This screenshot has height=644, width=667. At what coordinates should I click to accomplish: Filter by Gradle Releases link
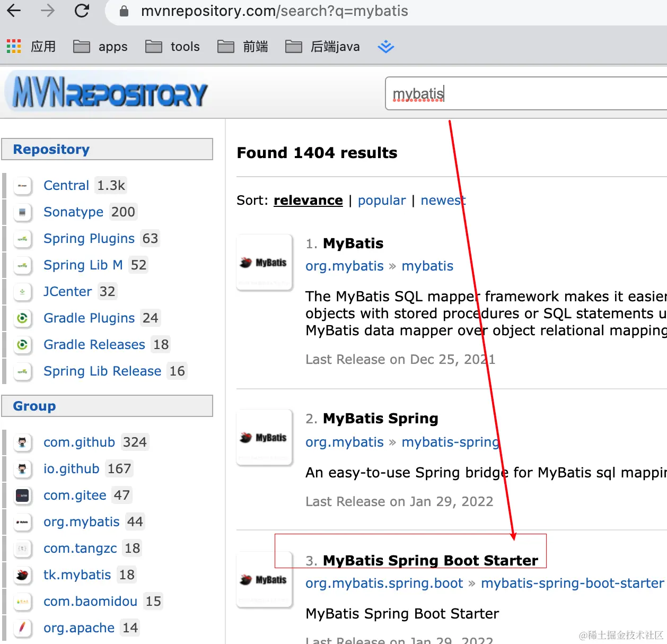94,345
